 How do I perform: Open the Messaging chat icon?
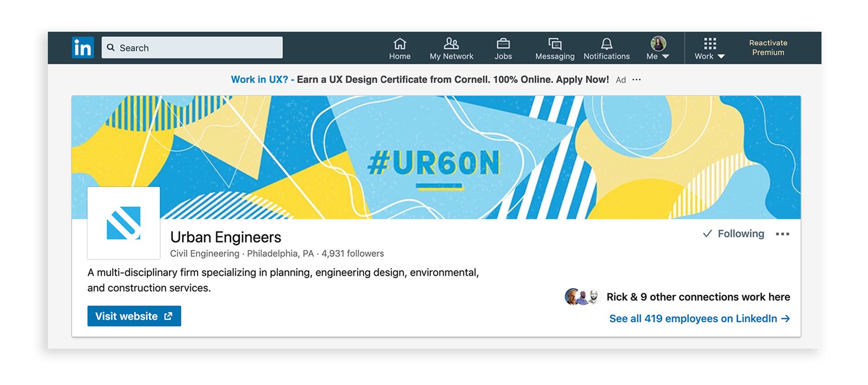(555, 44)
